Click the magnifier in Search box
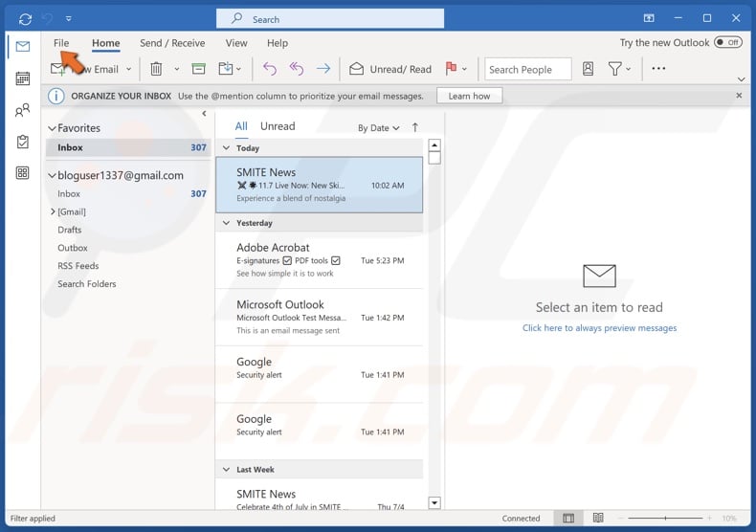The width and height of the screenshot is (756, 532). tap(236, 19)
